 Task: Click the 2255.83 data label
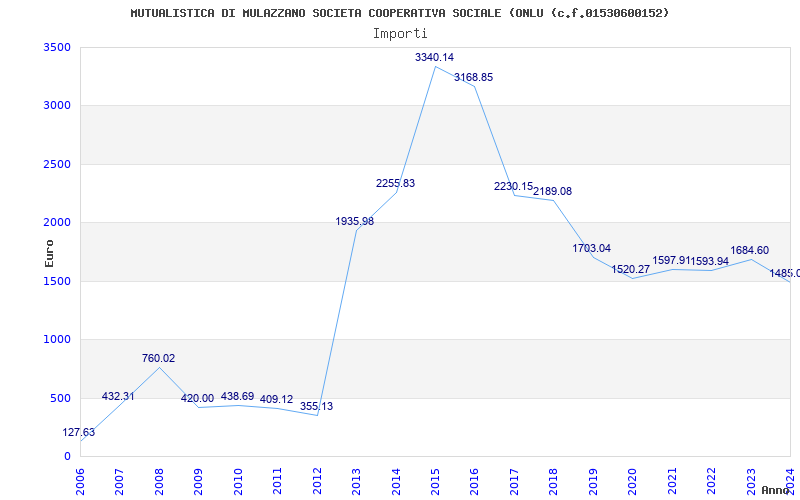tap(395, 183)
